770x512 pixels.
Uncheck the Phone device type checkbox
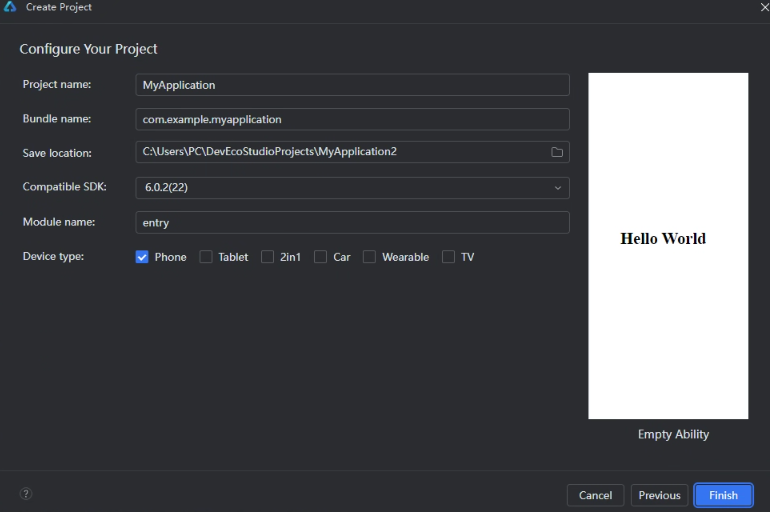[x=142, y=257]
